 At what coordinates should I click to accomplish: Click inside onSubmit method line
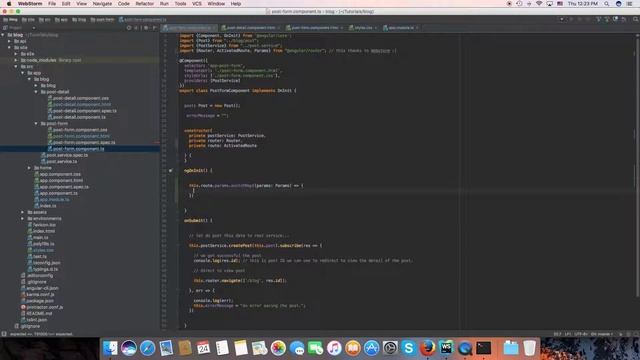pos(198,220)
